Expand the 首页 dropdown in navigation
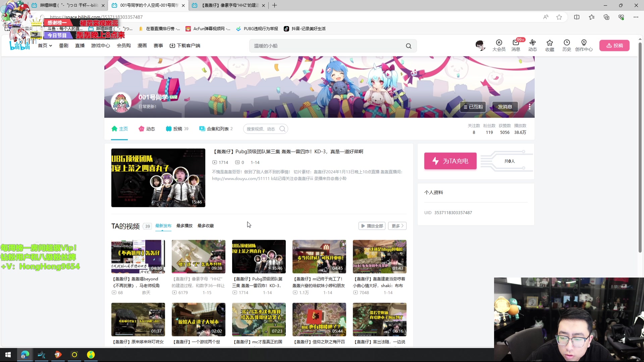Screen dimensions: 644x362 tap(45, 46)
